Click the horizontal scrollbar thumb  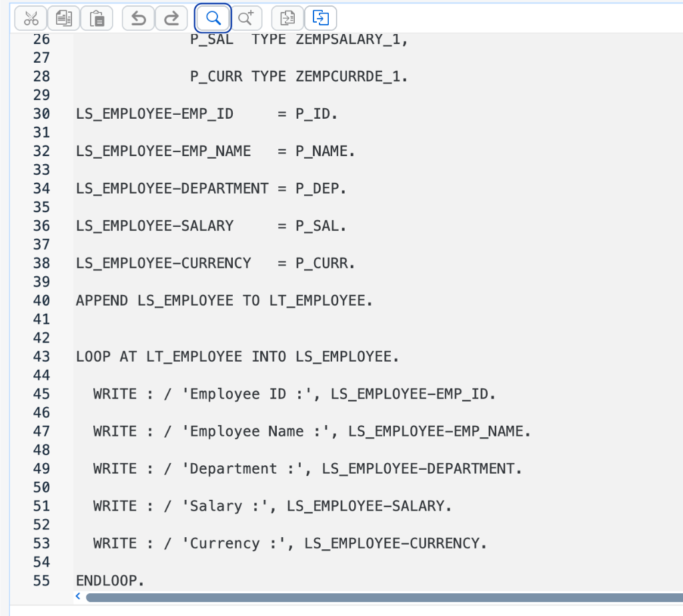pos(384,597)
